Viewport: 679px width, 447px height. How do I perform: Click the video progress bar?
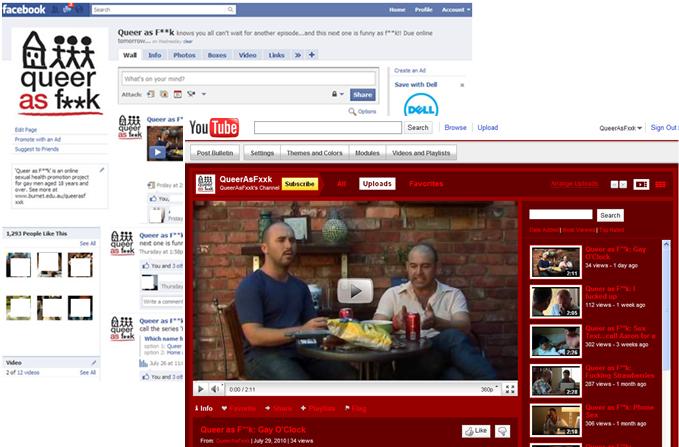[350, 381]
